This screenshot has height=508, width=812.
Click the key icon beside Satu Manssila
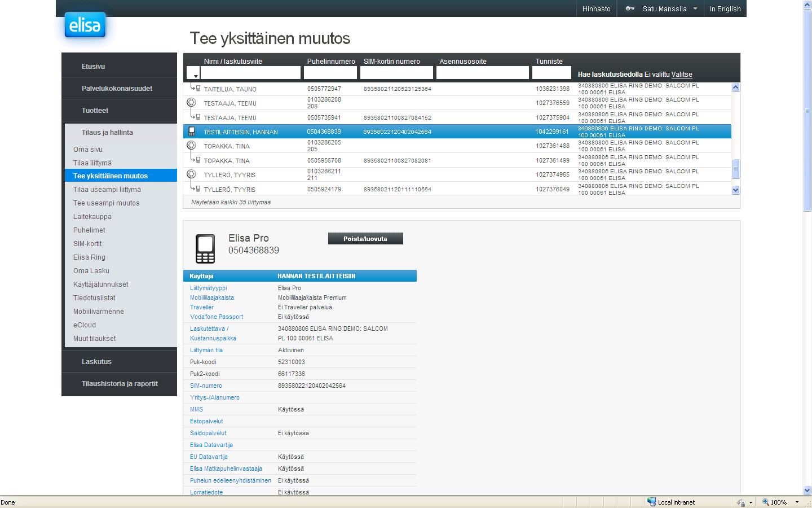click(630, 8)
